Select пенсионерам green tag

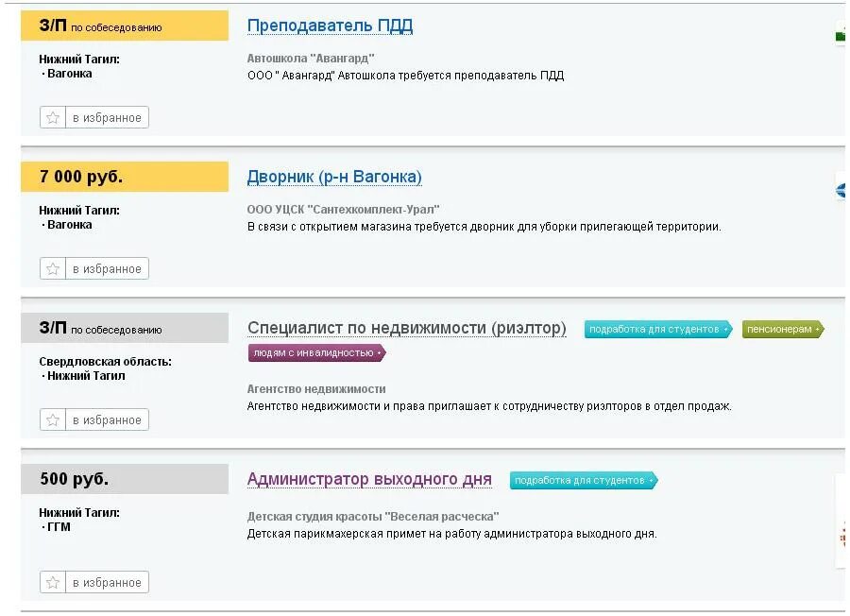tap(783, 329)
